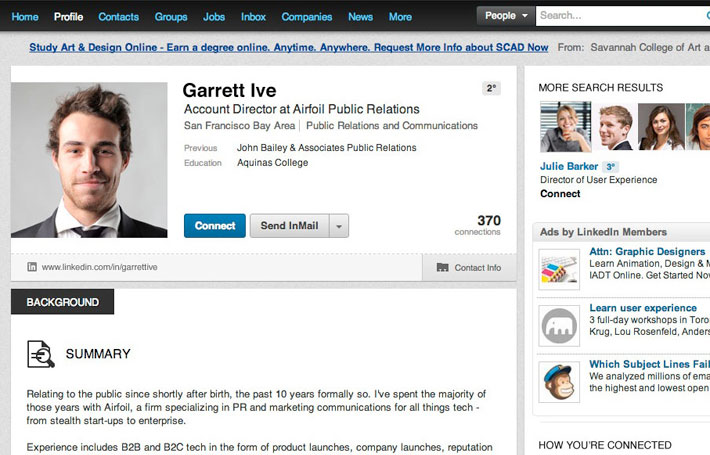Open the Contact Info section
710x455 pixels.
[469, 268]
